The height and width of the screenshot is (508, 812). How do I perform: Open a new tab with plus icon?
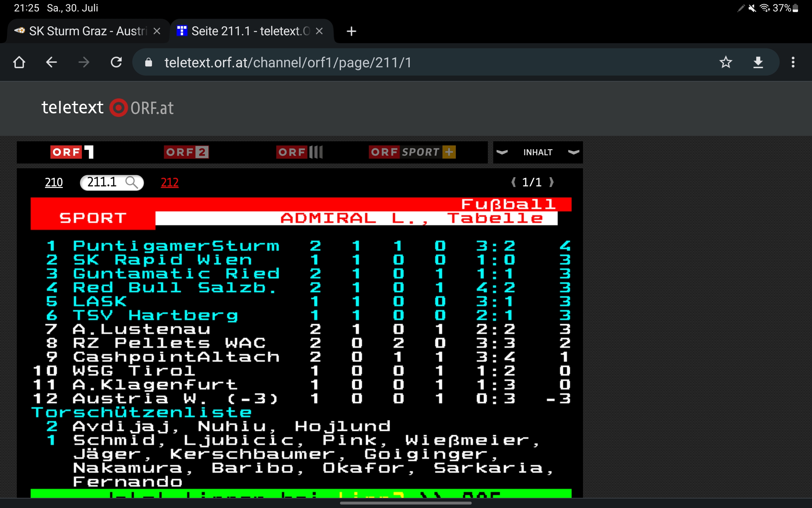point(351,31)
